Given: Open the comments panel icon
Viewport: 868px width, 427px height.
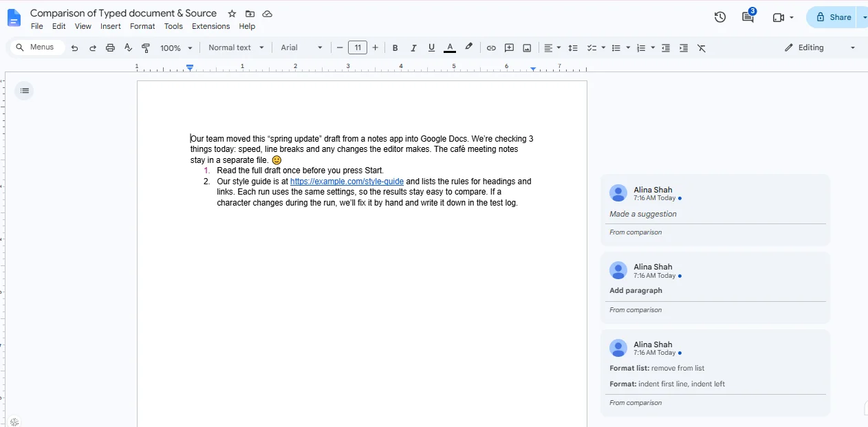Looking at the screenshot, I should (748, 17).
